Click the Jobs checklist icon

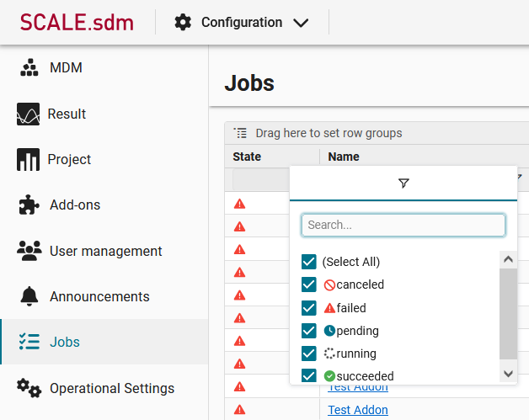coord(29,342)
